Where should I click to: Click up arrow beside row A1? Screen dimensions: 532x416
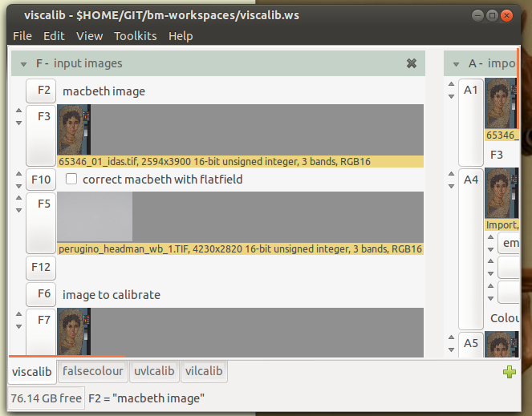pyautogui.click(x=451, y=83)
